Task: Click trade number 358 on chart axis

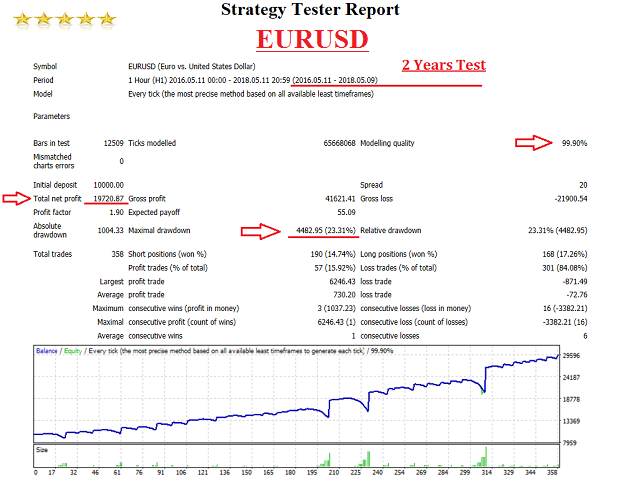Action: pyautogui.click(x=552, y=473)
